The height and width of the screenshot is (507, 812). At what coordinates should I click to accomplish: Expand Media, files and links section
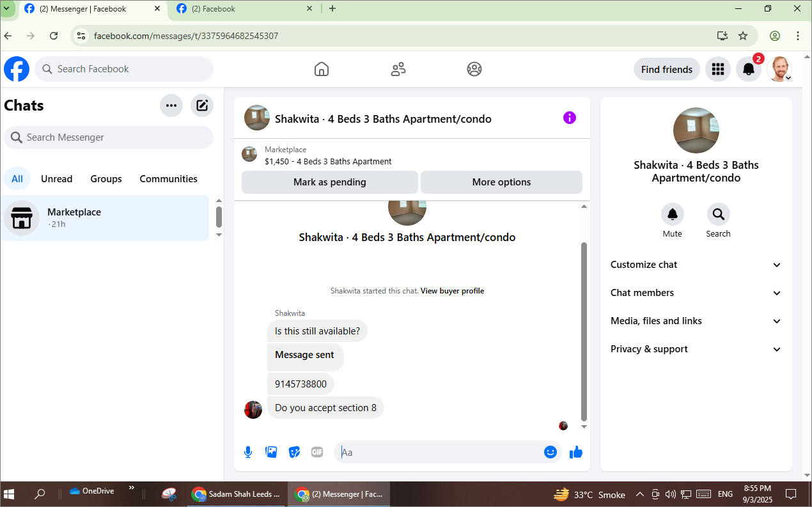[696, 321]
